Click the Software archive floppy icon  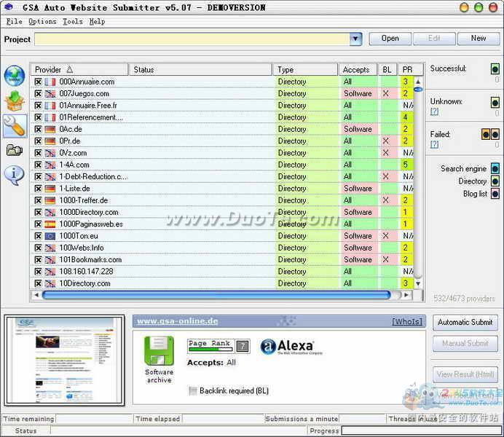(x=159, y=350)
